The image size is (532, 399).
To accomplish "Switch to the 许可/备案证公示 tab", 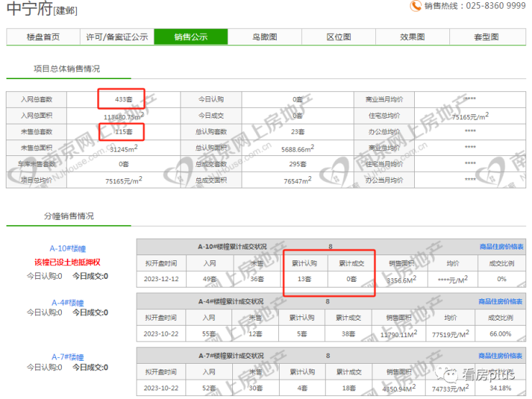I will pyautogui.click(x=117, y=37).
